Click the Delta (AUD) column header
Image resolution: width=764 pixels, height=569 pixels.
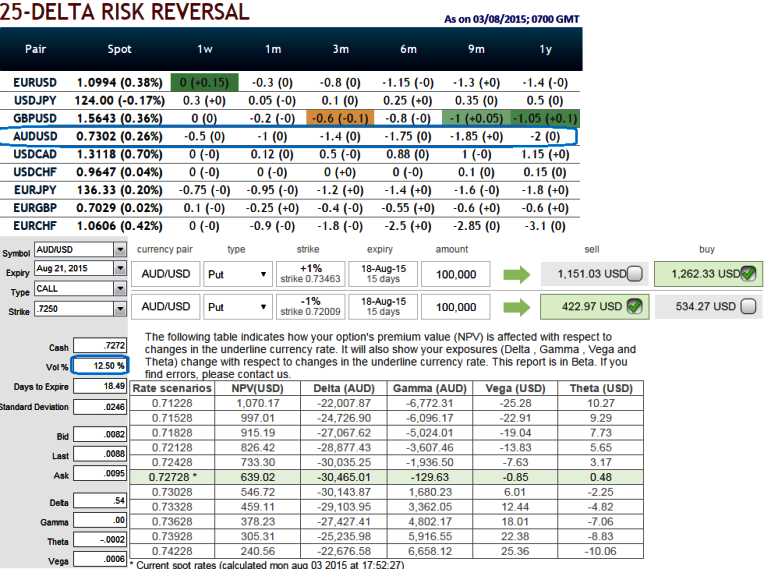point(344,388)
